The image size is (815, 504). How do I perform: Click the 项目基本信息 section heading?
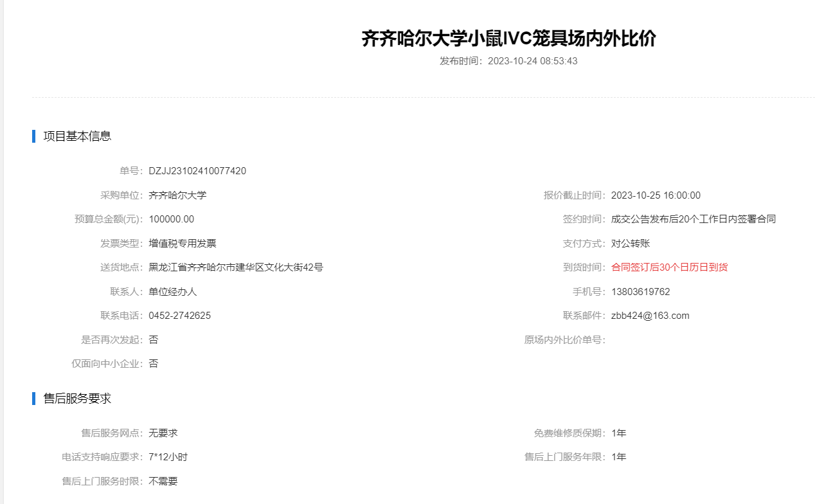click(77, 136)
